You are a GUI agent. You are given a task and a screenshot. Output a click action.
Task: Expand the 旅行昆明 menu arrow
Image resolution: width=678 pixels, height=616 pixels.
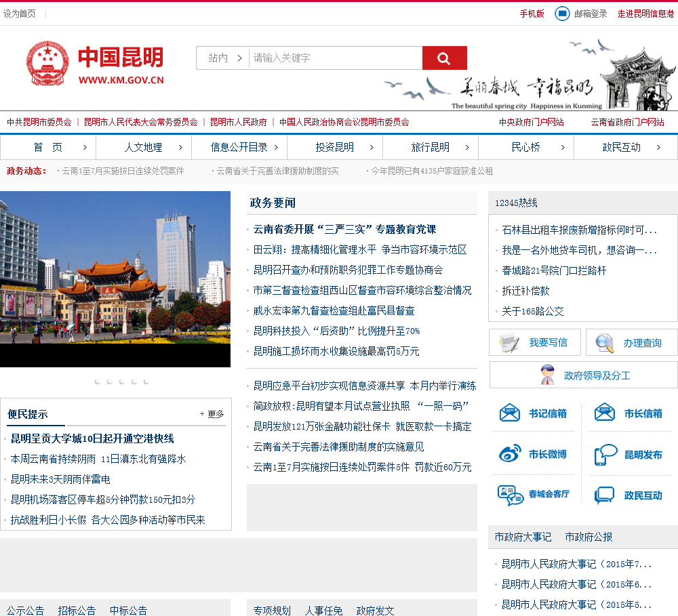[x=467, y=148]
